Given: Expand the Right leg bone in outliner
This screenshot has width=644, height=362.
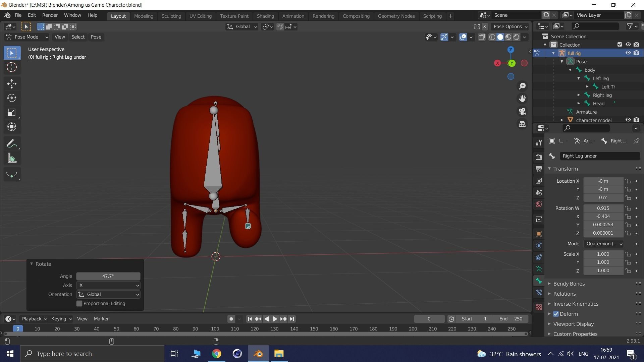Looking at the screenshot, I should [x=579, y=95].
